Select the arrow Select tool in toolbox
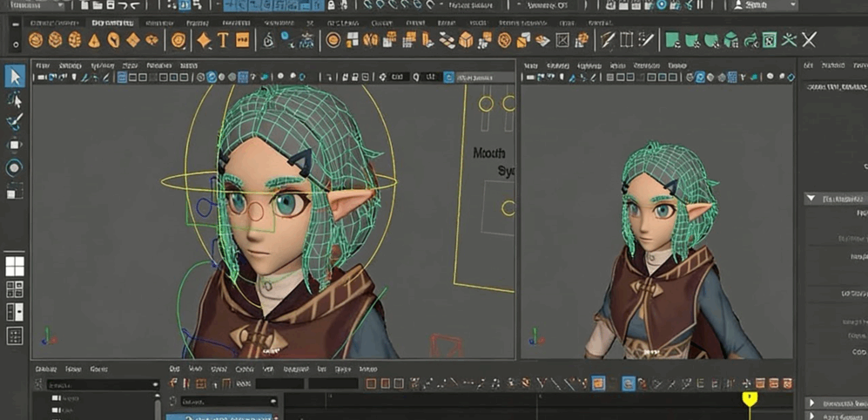868x420 pixels. click(15, 76)
